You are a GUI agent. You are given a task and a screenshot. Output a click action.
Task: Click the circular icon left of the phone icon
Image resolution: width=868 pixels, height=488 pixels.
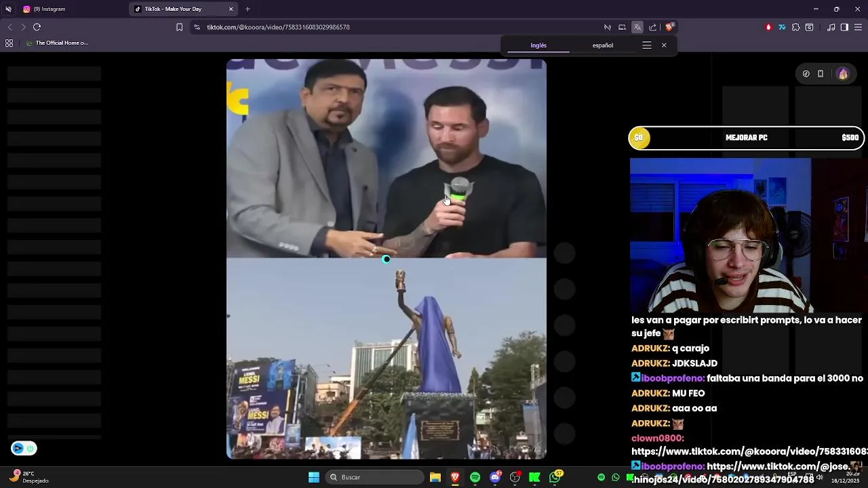click(x=806, y=74)
